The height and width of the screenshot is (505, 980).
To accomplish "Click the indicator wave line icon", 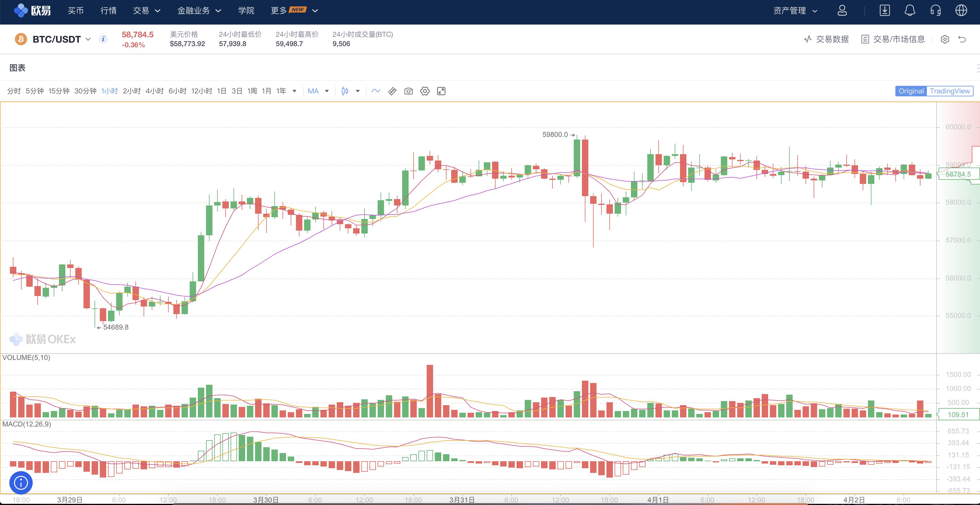I will pyautogui.click(x=376, y=91).
